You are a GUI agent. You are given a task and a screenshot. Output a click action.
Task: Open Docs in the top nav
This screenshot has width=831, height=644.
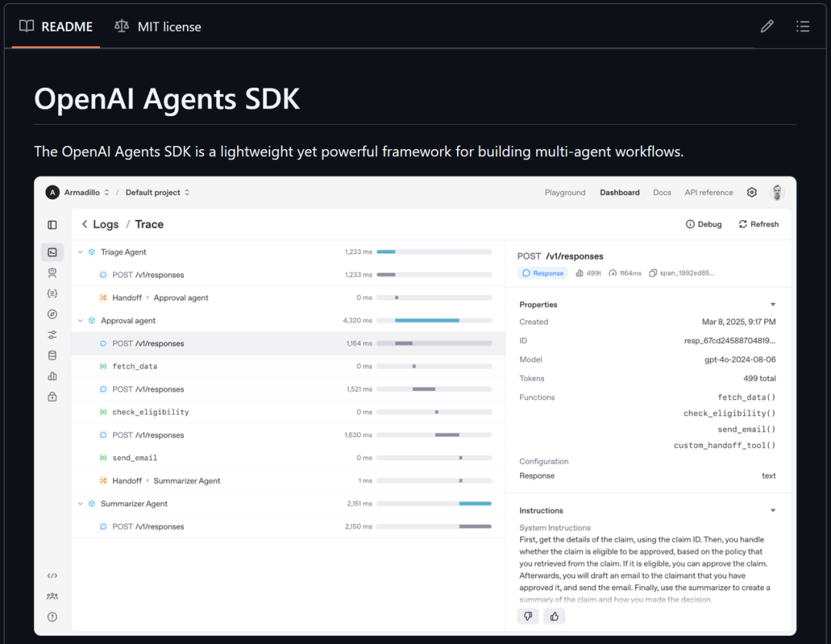click(x=662, y=192)
